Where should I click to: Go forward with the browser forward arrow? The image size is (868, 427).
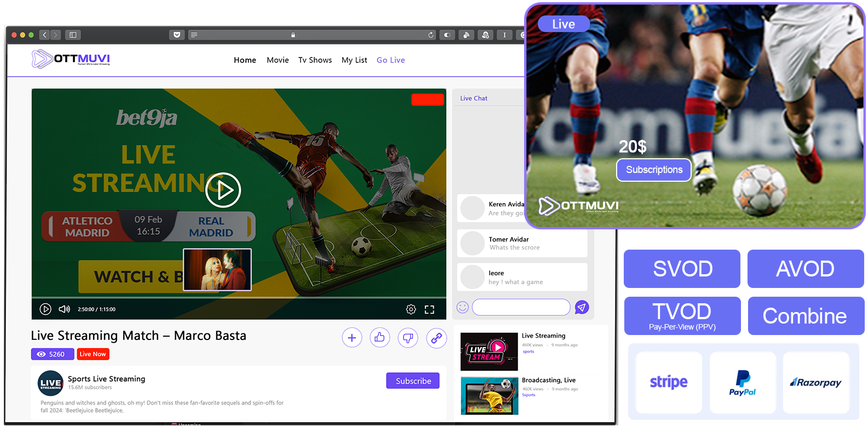pyautogui.click(x=55, y=35)
